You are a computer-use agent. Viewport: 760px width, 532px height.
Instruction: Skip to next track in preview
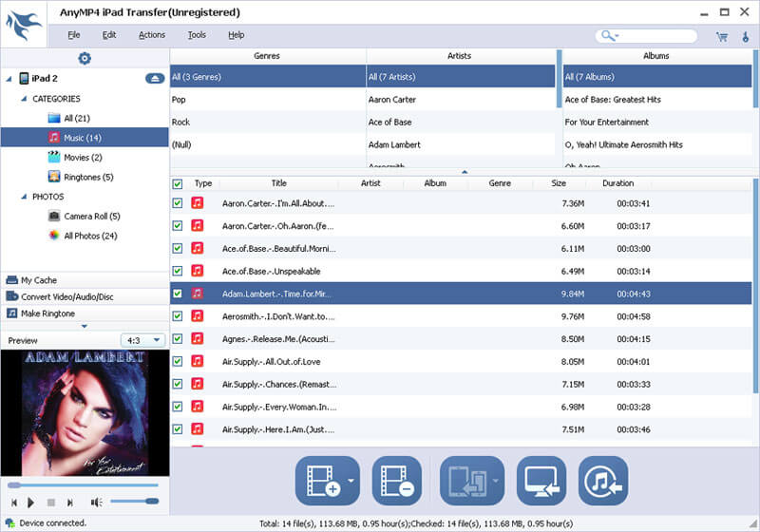69,503
